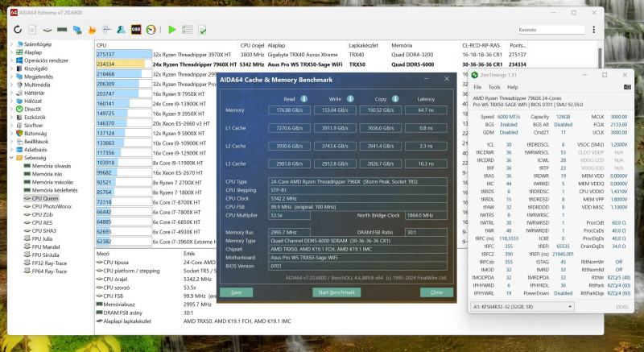This screenshot has height=352, width=644.
Task: Select FPU Julia benchmark in tree
Action: pyautogui.click(x=42, y=238)
